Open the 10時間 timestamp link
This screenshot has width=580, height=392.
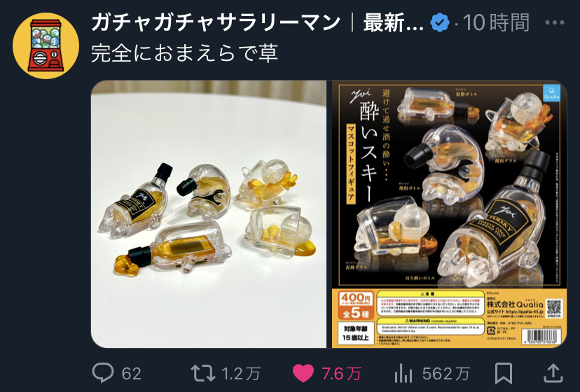click(496, 22)
